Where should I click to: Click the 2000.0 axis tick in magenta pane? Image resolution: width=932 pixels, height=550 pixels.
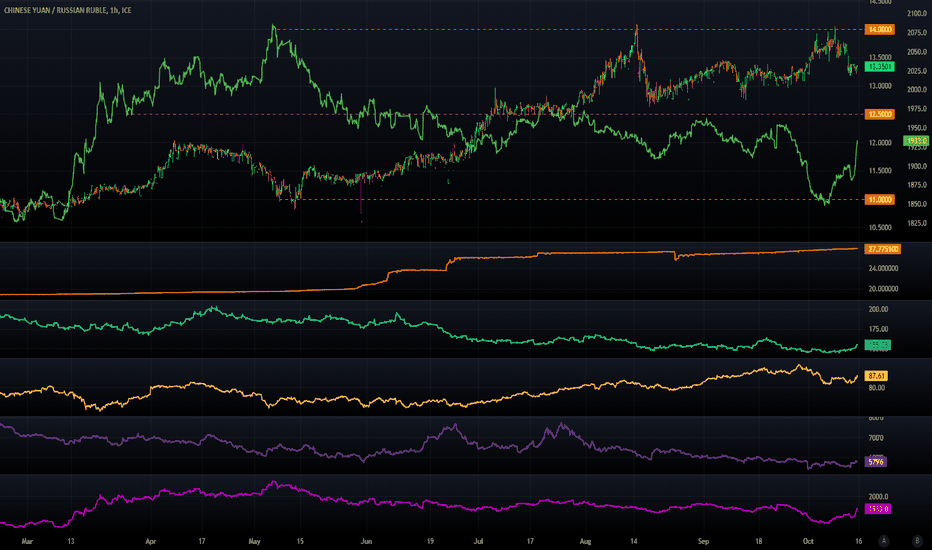coord(879,496)
